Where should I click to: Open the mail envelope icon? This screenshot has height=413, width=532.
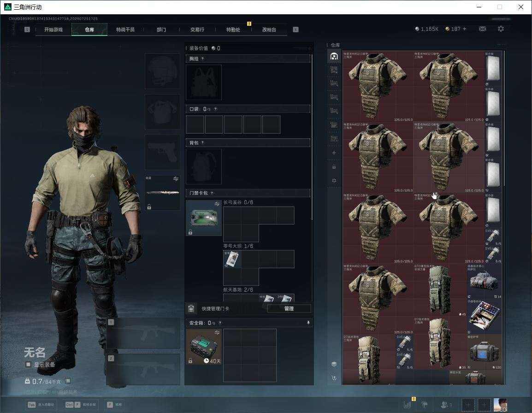[483, 29]
